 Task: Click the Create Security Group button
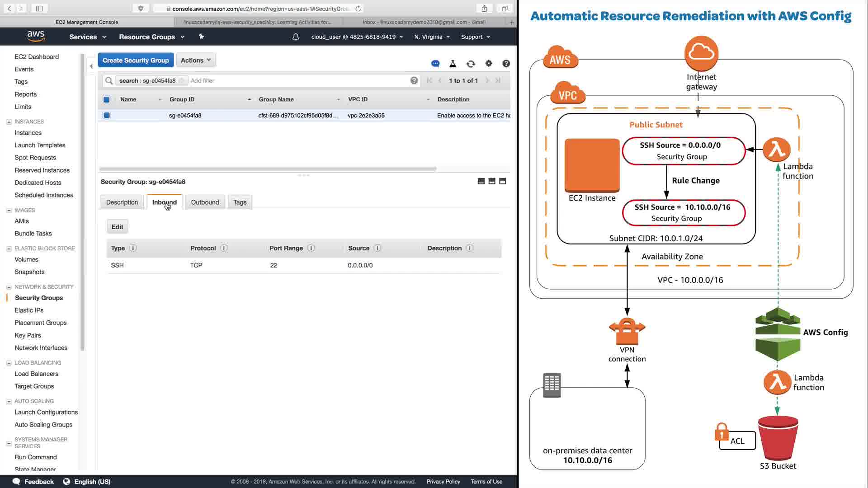coord(135,60)
